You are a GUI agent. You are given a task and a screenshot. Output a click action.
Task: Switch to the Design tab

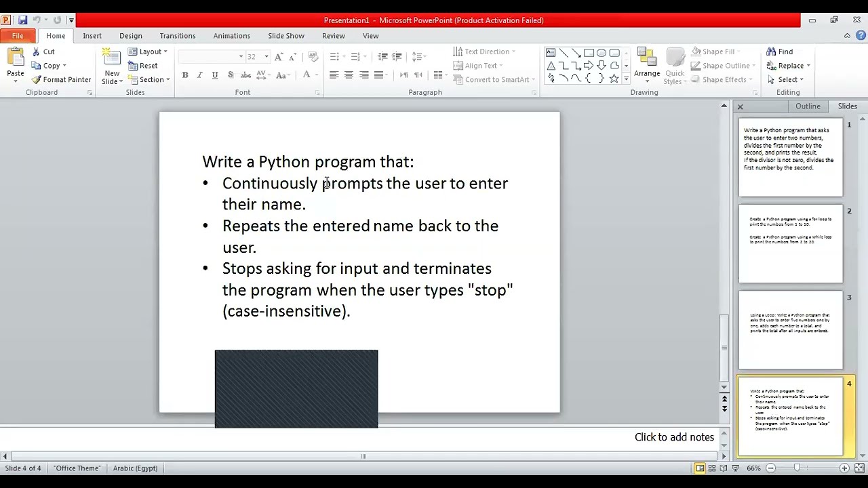131,36
